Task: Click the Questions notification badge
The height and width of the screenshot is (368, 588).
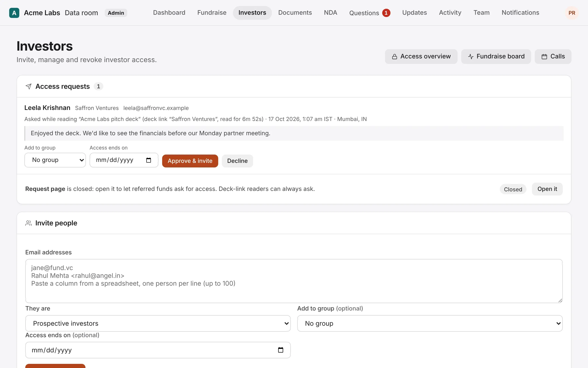Action: point(386,13)
